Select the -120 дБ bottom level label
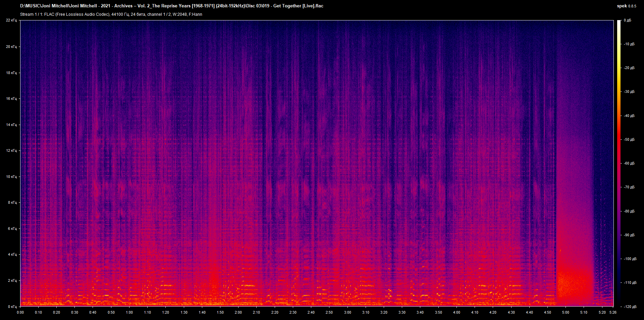 point(630,307)
